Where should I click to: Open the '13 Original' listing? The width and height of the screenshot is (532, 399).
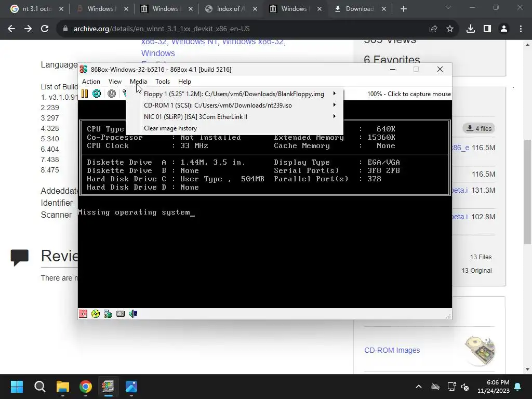(x=477, y=271)
